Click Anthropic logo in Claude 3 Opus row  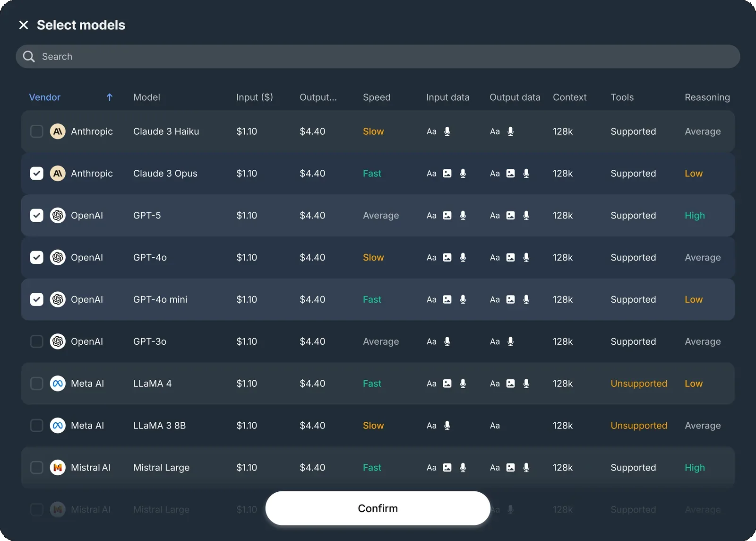[x=58, y=174]
